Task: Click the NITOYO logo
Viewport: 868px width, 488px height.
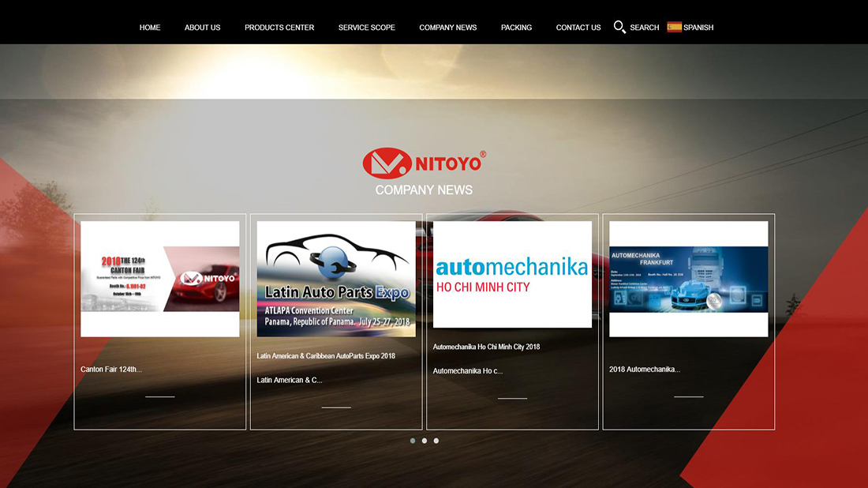Action: click(x=424, y=163)
